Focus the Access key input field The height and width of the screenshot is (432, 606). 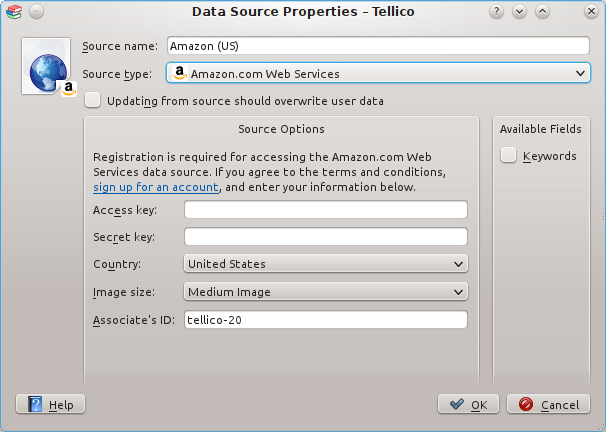(326, 210)
